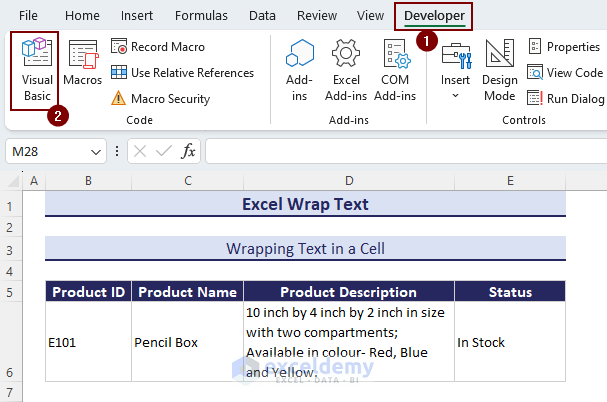Click View Code in Controls group
607x402 pixels.
click(565, 73)
